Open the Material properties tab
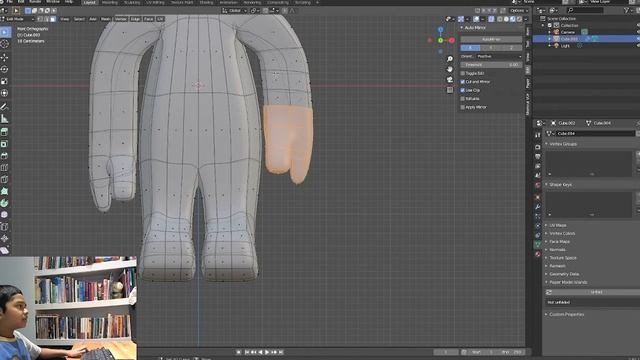Viewport: 640px width, 360px height. 538,254
